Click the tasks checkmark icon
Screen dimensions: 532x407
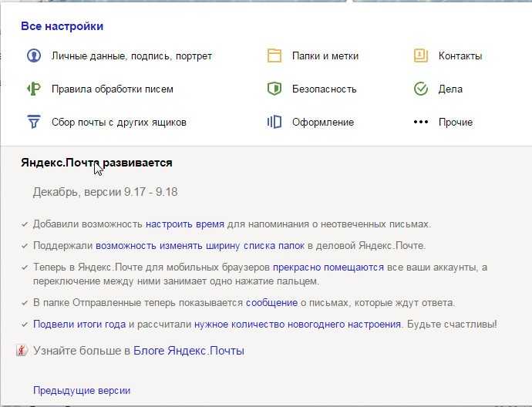pyautogui.click(x=421, y=89)
